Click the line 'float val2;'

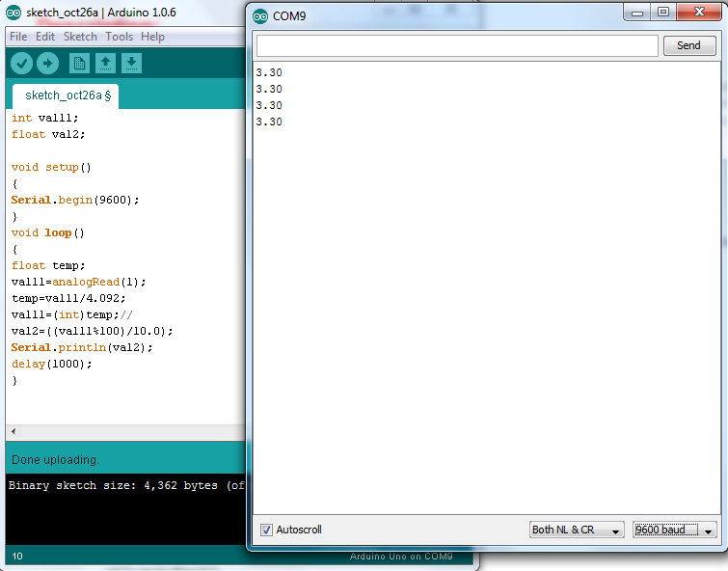[48, 135]
